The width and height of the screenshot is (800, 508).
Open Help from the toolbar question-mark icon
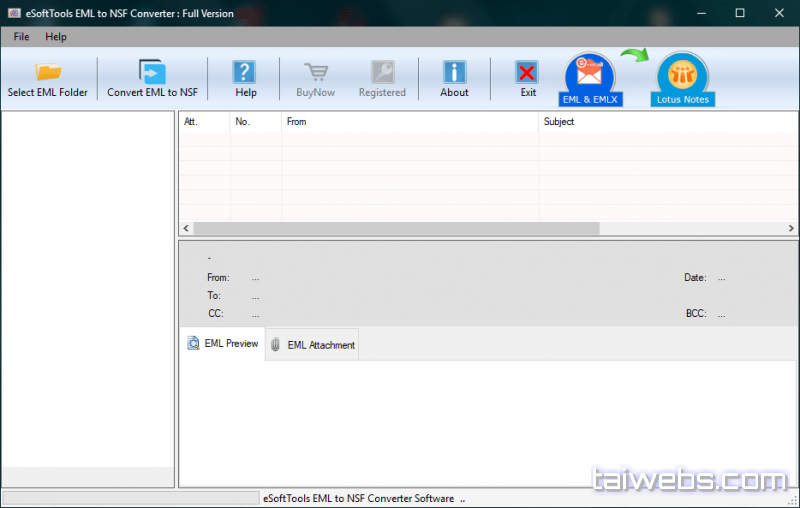246,72
